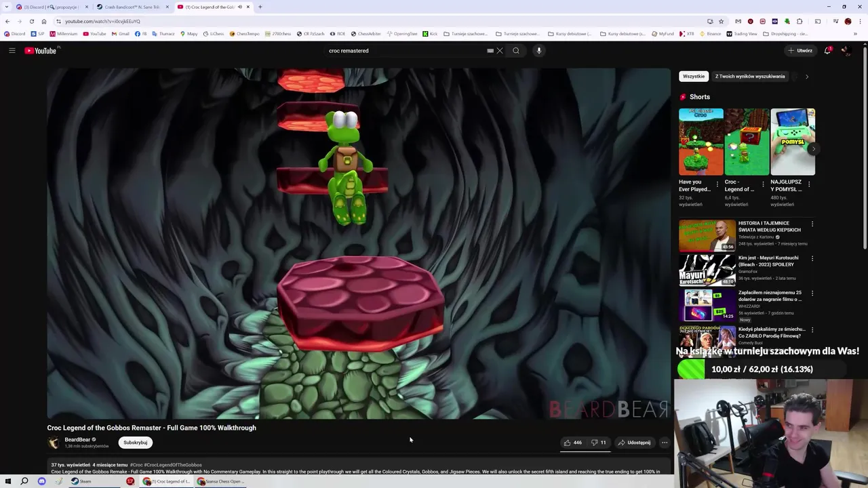This screenshot has height=488, width=868.
Task: Open the BeardBear channel name link
Action: (77, 439)
